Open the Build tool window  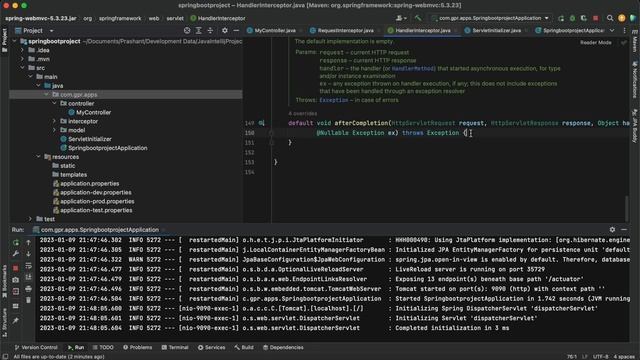tap(244, 347)
